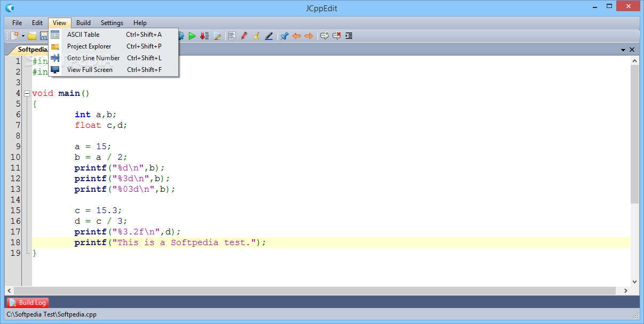
Task: Click the New file toolbar icon
Action: 15,36
